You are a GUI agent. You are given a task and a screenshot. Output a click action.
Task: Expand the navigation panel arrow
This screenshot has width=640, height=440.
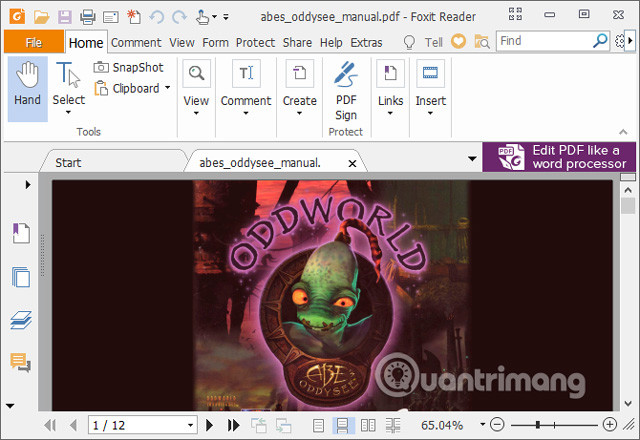27,184
